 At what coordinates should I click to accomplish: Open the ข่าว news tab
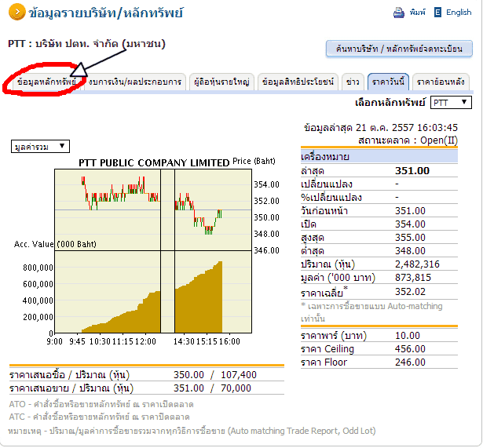pos(353,82)
